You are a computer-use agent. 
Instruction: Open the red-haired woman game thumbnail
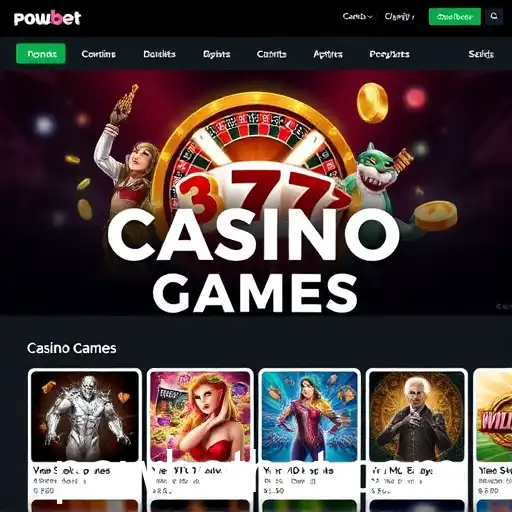click(x=200, y=416)
